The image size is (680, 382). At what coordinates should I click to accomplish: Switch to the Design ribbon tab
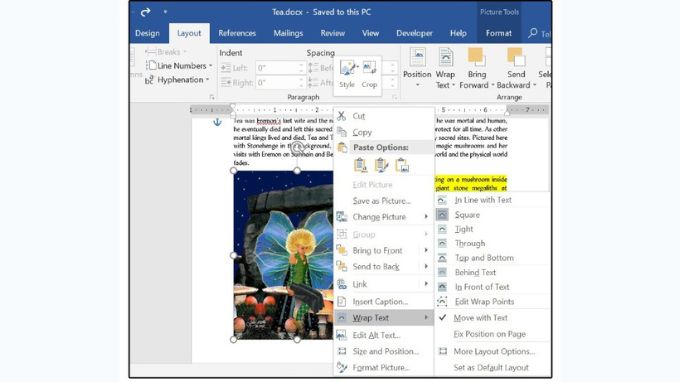click(147, 33)
